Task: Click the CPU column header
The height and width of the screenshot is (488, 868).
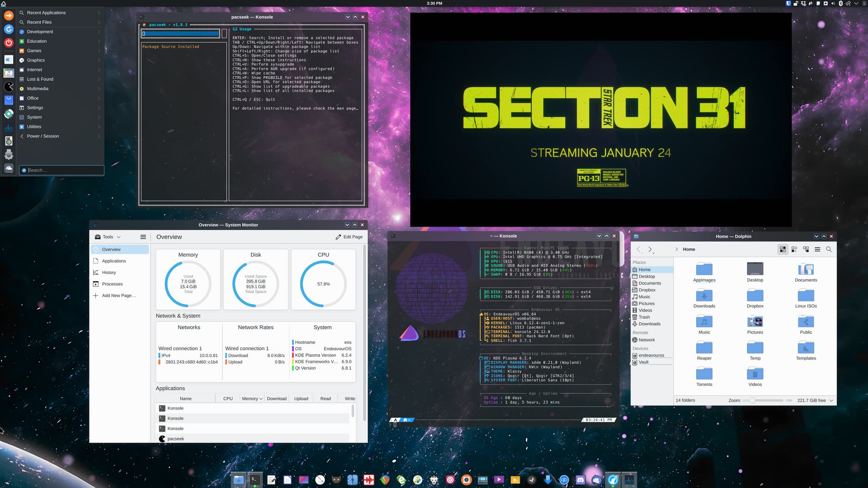Action: [228, 399]
